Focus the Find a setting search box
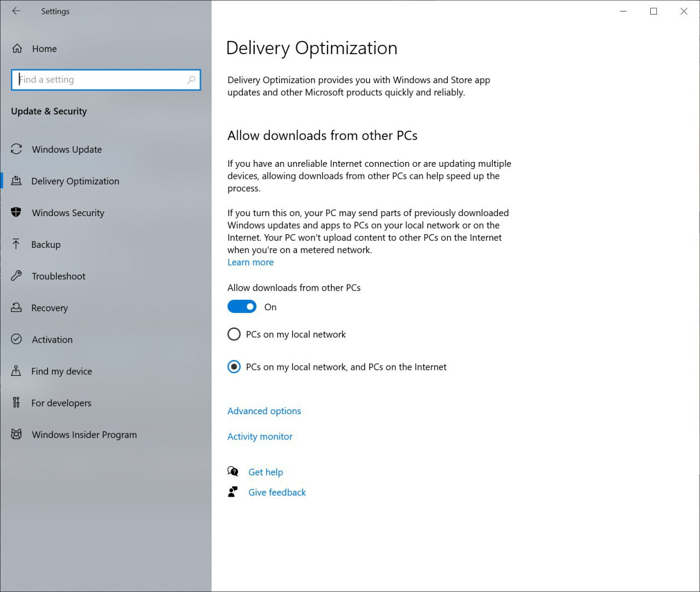 tap(106, 80)
